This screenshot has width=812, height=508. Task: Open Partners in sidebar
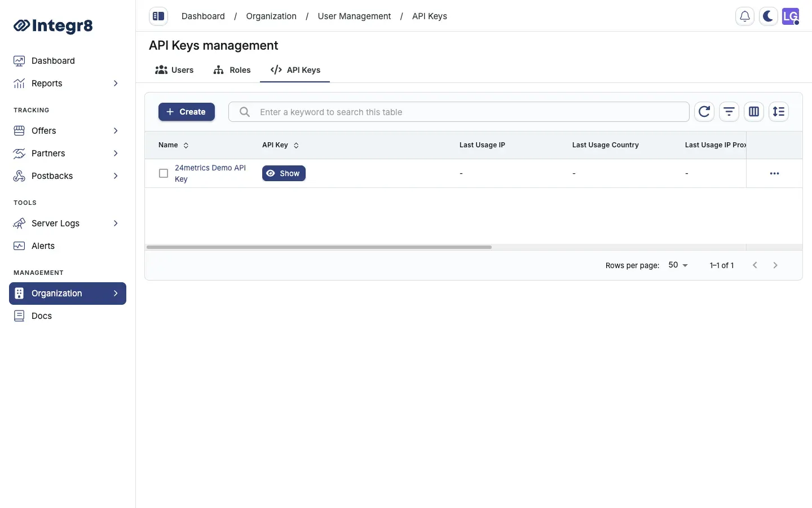68,154
